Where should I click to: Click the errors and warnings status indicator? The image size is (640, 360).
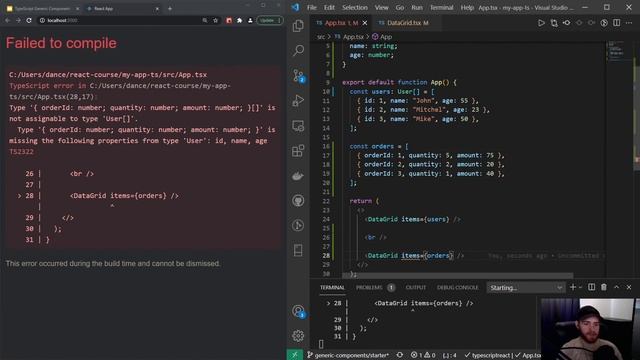(x=423, y=355)
